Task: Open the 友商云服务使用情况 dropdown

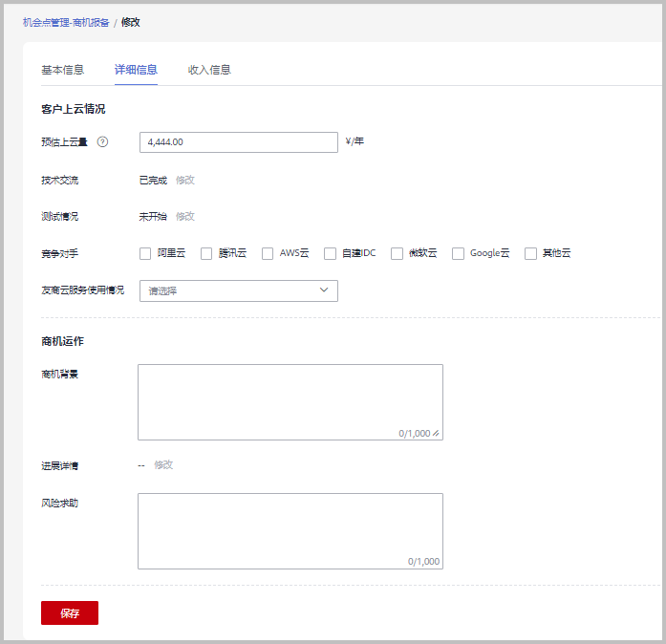Action: (239, 291)
